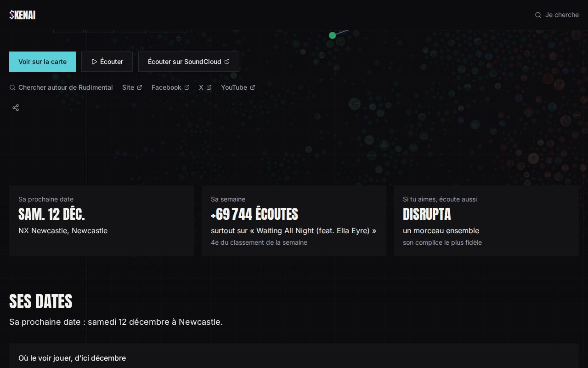Click the SKENAI logo

click(x=23, y=15)
